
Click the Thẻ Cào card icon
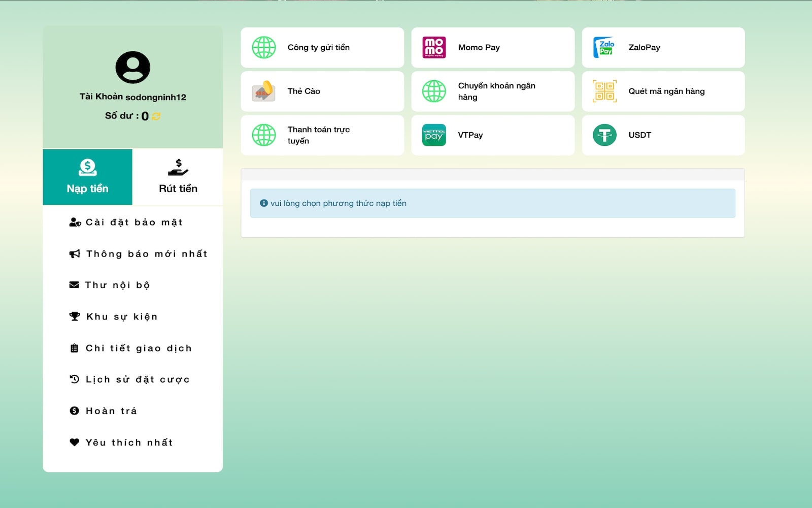(264, 91)
